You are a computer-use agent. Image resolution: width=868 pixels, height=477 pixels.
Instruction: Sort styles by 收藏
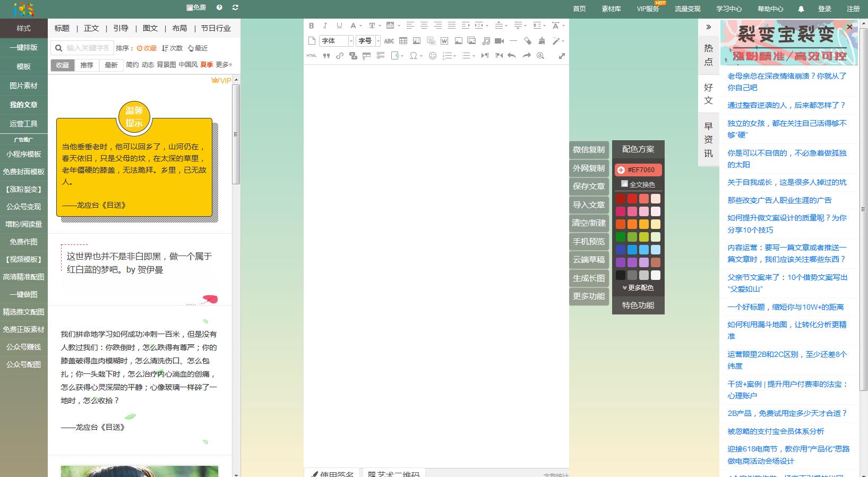147,48
